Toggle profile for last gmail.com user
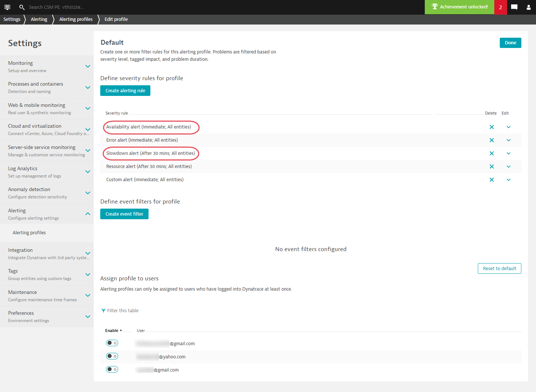Viewport: 536px width, 392px height. tap(112, 369)
